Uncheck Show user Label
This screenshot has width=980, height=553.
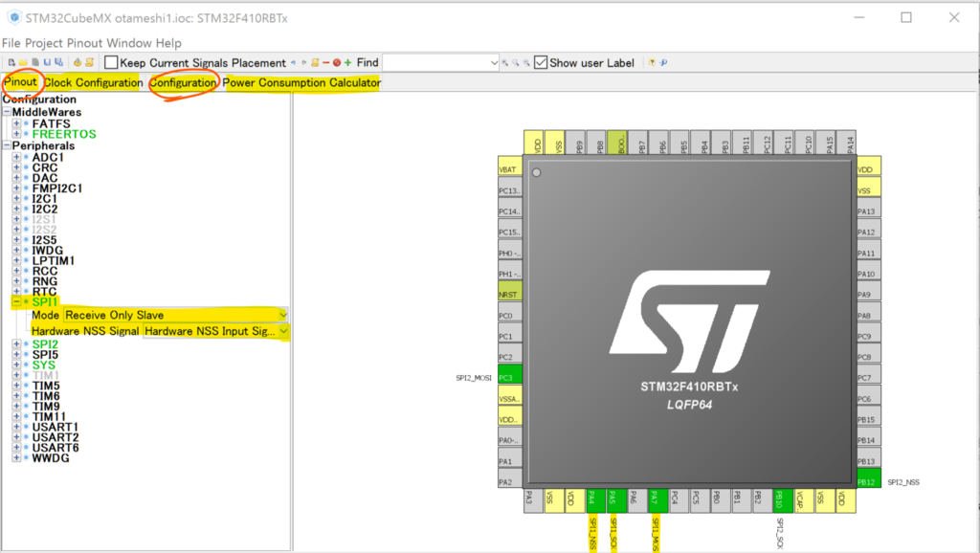(x=541, y=62)
